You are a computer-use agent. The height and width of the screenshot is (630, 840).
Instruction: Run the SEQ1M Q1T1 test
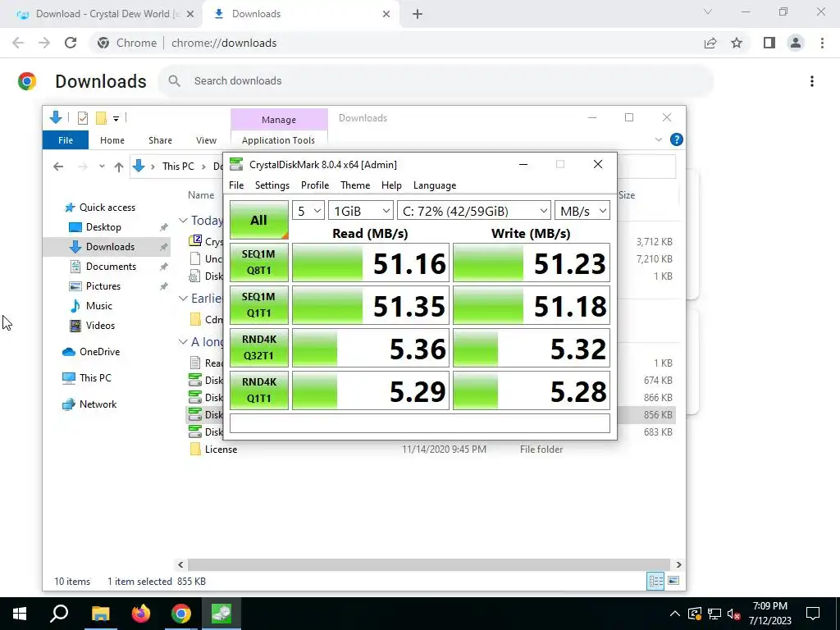(x=258, y=305)
